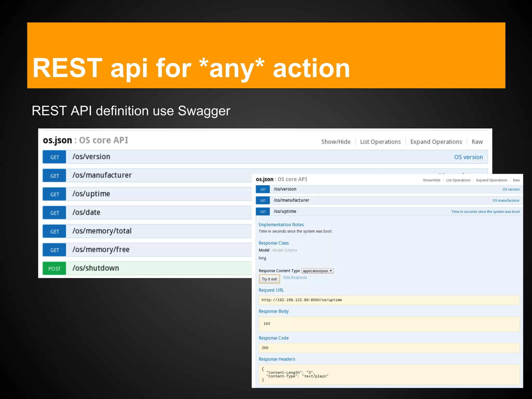Expand the /os/shutdown operation
This screenshot has height=399, width=532.
click(x=96, y=268)
